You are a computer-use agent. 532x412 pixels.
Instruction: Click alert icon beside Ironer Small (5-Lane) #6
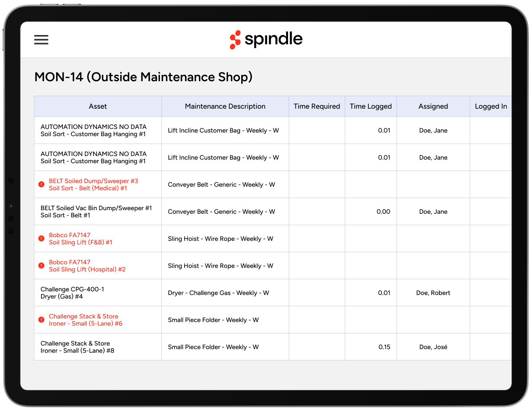[x=41, y=320]
